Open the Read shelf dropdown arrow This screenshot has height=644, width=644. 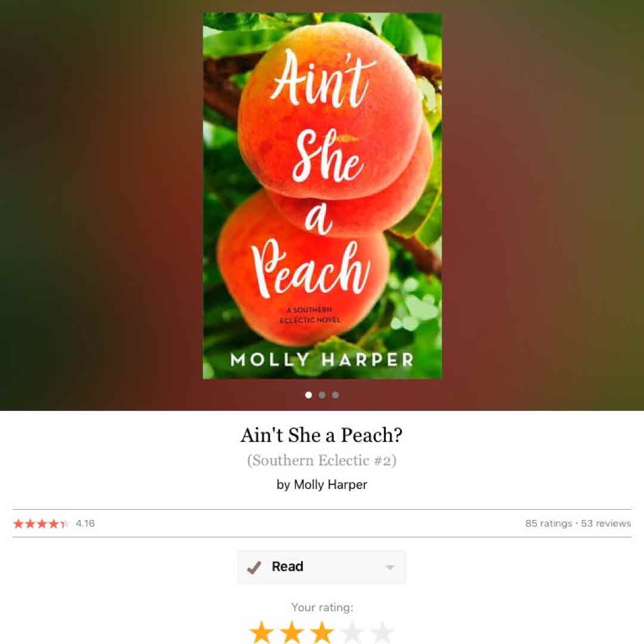[x=390, y=568]
